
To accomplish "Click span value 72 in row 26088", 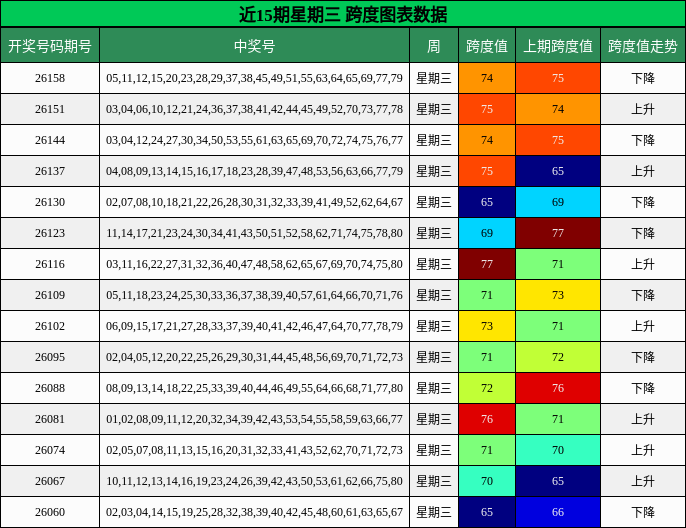I will [x=487, y=388].
